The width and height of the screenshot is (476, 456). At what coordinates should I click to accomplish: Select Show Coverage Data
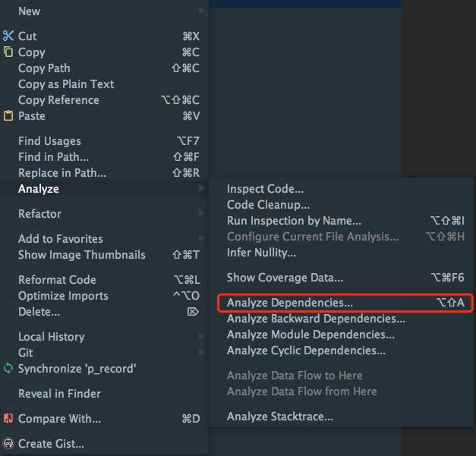(285, 278)
